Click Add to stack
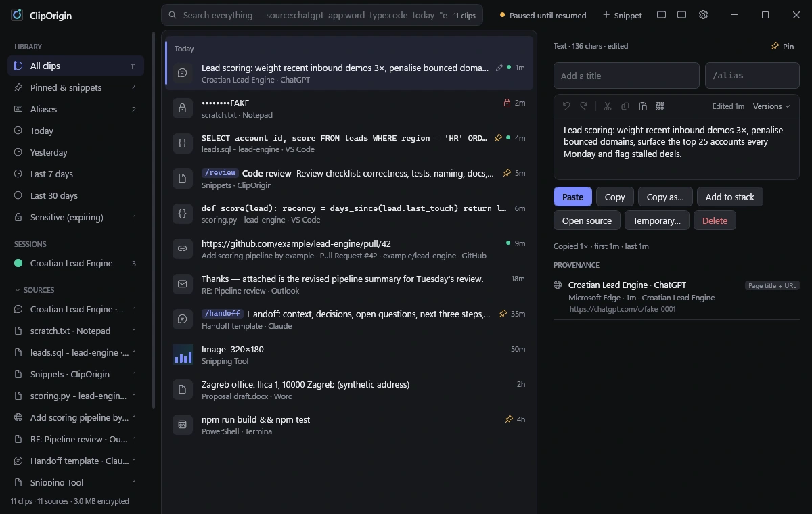 729,197
